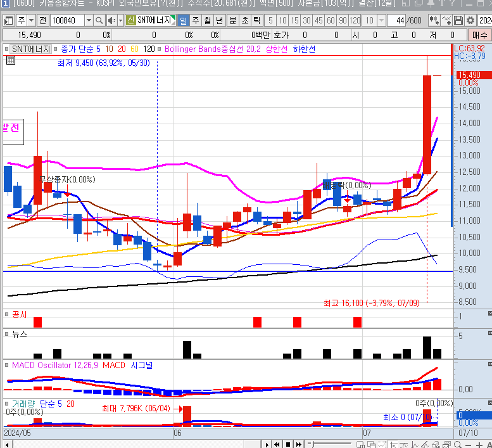Viewport: 492px width, 448px height.
Task: Switch to monthly (월) chart period
Action: click(x=207, y=20)
